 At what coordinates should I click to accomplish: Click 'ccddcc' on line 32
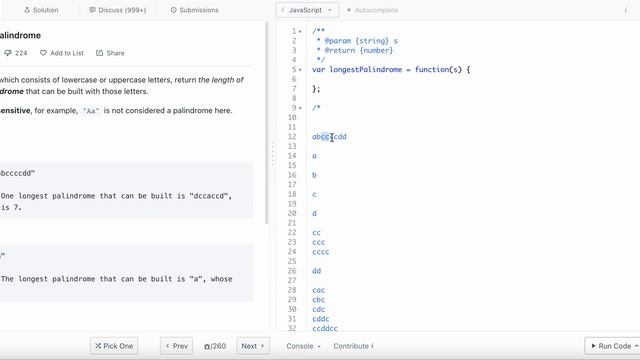(325, 329)
